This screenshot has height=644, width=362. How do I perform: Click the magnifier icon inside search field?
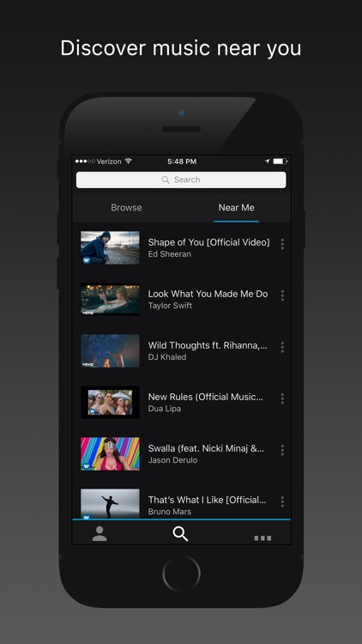[x=166, y=180]
